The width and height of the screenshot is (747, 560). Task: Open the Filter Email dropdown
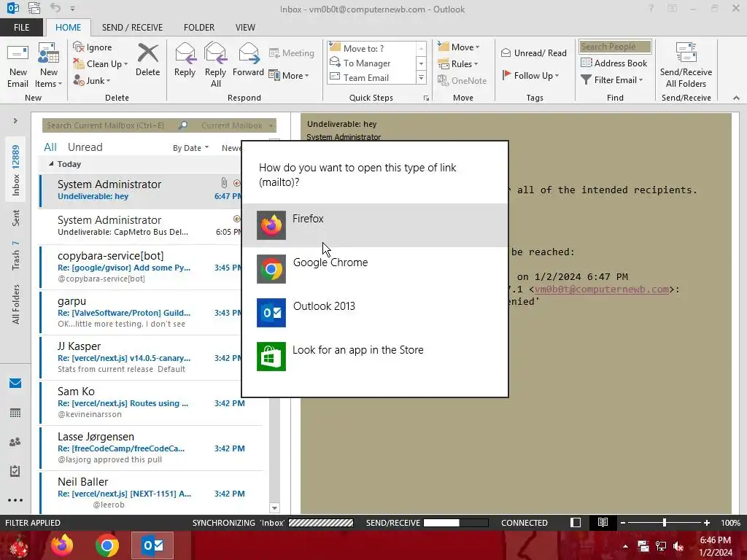click(612, 80)
